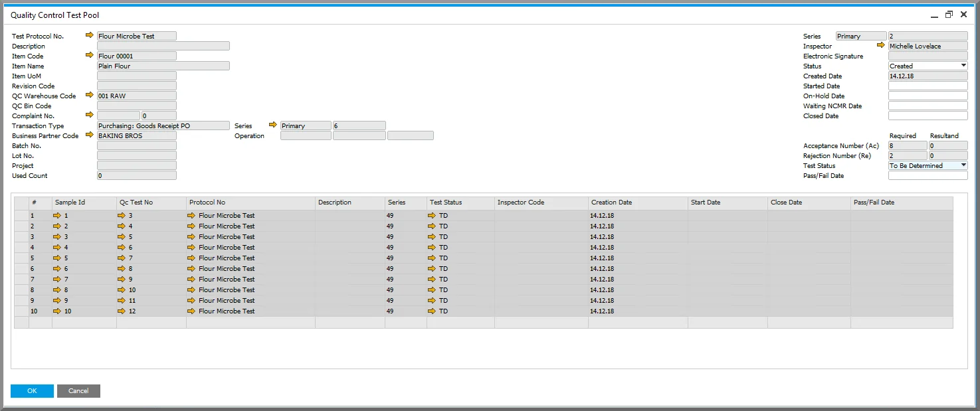Image resolution: width=980 pixels, height=411 pixels.
Task: Click the Batch No. field
Action: (x=137, y=145)
